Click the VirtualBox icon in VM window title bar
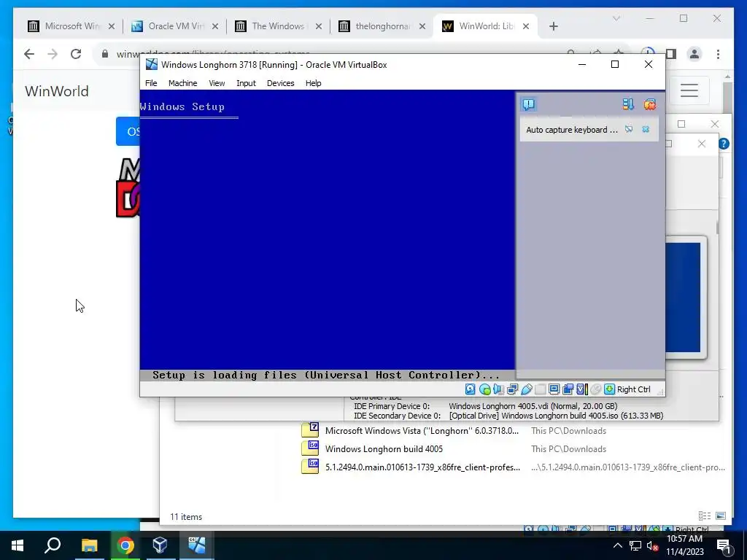Image resolution: width=747 pixels, height=560 pixels. pos(152,64)
